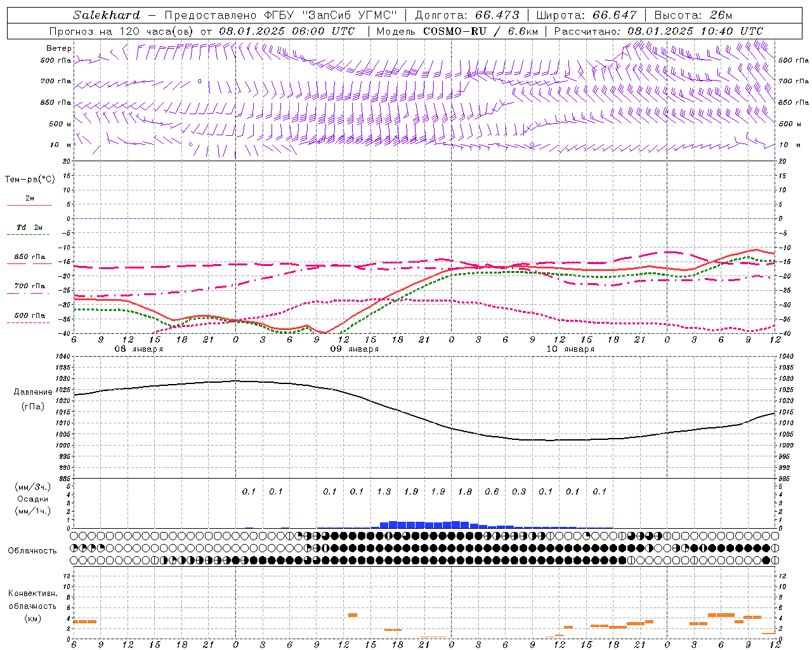Click the computed time Рассчитано: 08.01.2025 10:40 UTC
The image size is (812, 650).
pyautogui.click(x=658, y=31)
